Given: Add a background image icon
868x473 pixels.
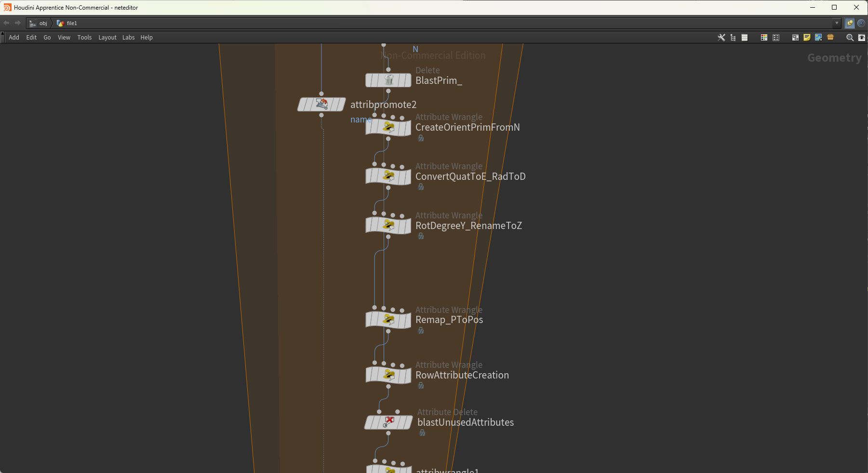Looking at the screenshot, I should pos(818,38).
